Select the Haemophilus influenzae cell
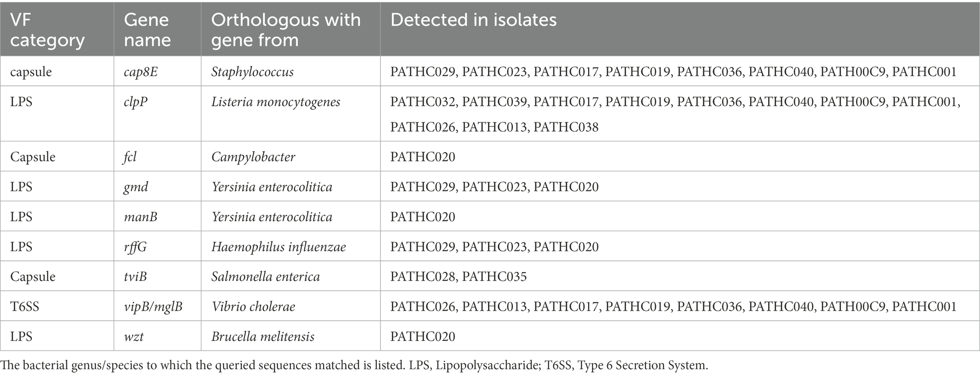Image resolution: width=980 pixels, height=376 pixels. 279,247
